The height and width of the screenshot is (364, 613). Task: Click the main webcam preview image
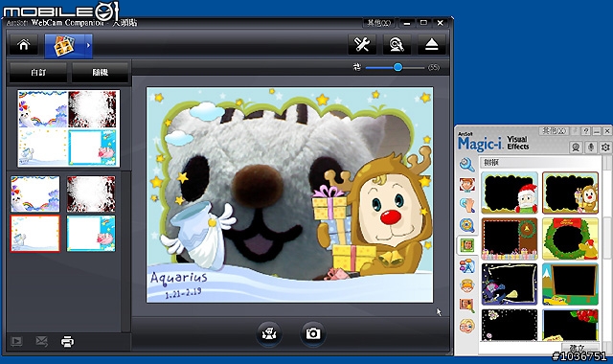coord(289,194)
